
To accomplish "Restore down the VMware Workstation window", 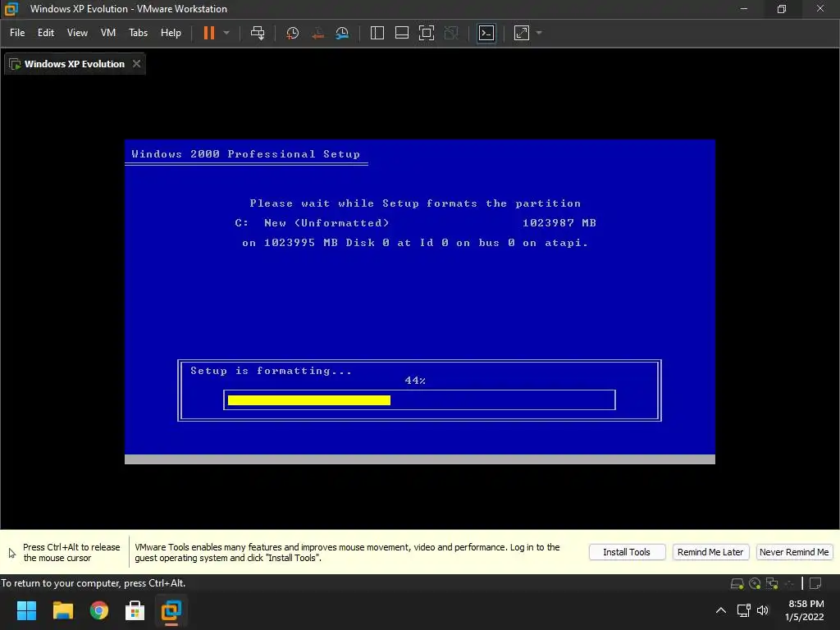I will [x=782, y=8].
